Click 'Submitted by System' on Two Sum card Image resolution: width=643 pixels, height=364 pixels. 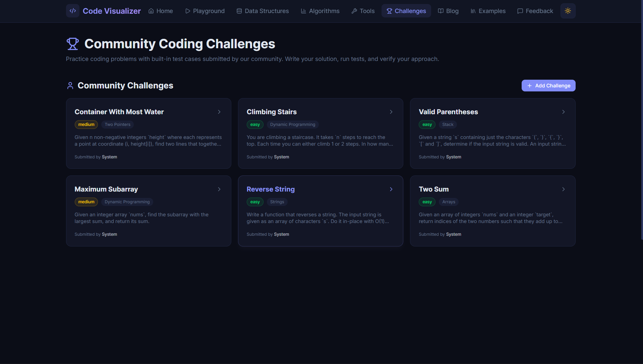click(x=440, y=234)
